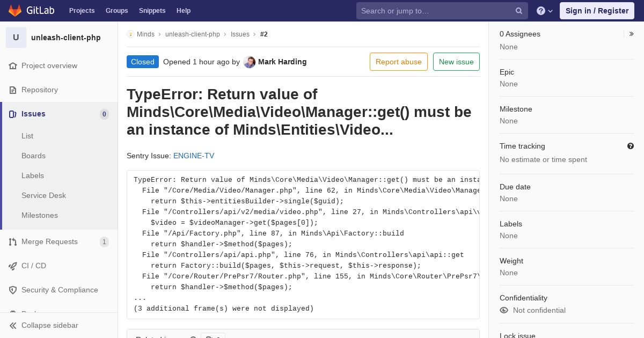Focus the Search or jump to field
Image resolution: width=644 pixels, height=338 pixels.
click(442, 11)
